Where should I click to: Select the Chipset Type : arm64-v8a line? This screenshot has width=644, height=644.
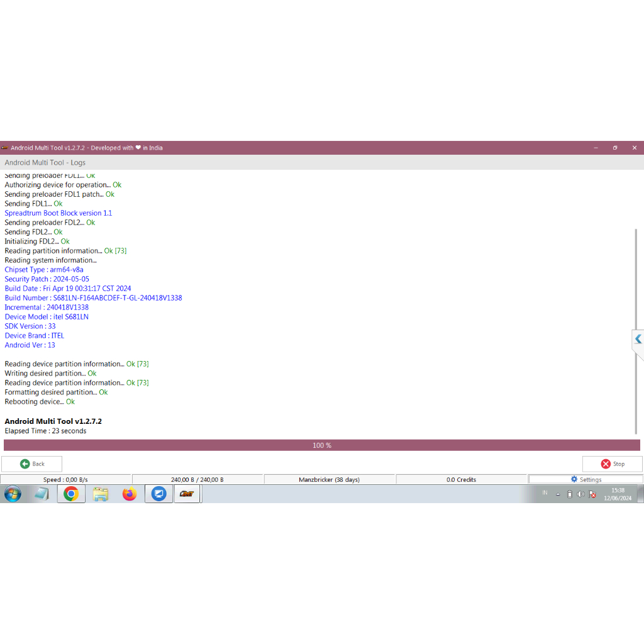pyautogui.click(x=44, y=269)
